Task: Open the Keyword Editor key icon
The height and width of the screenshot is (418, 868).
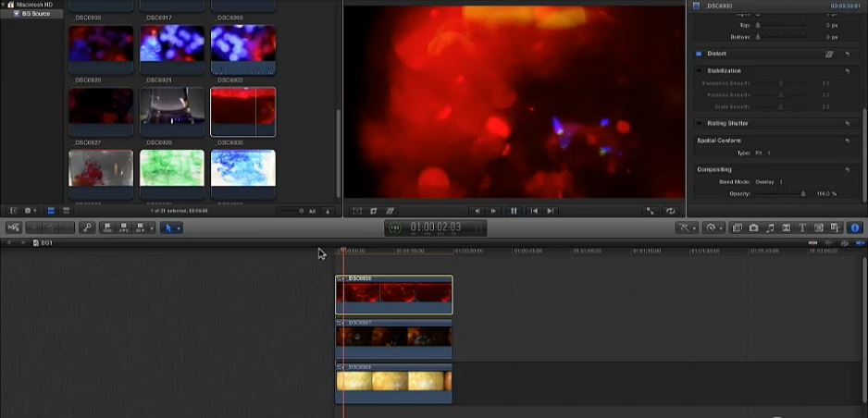Action: tap(87, 227)
